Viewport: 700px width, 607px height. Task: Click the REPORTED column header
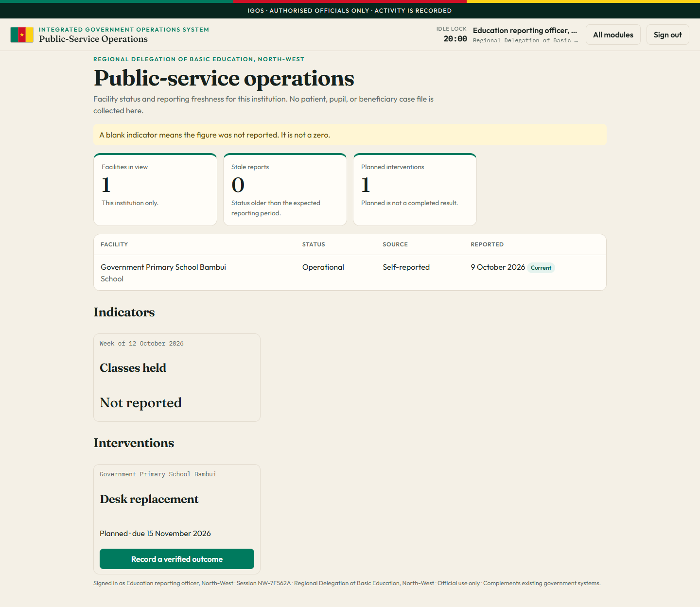[487, 244]
